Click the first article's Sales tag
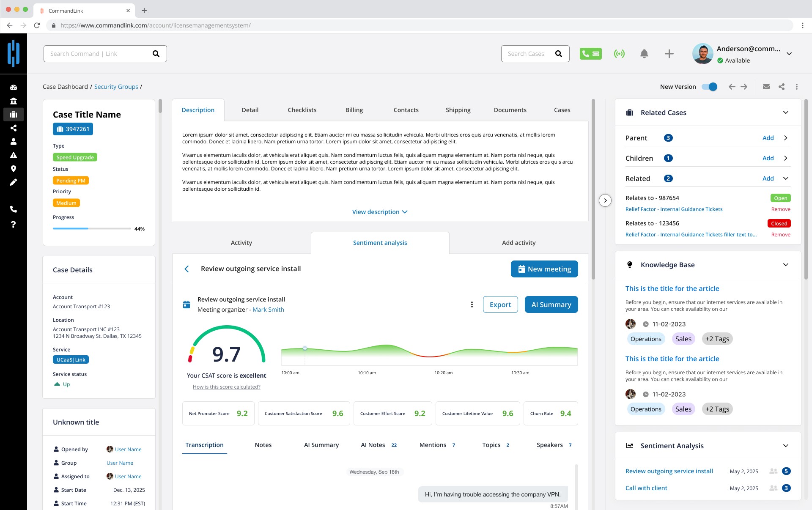This screenshot has height=510, width=812. [x=683, y=339]
